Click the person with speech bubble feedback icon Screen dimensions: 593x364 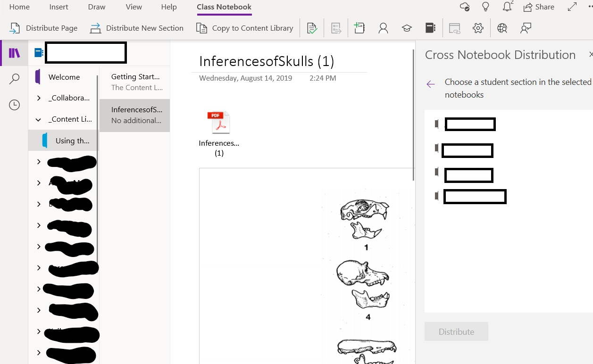coord(526,28)
